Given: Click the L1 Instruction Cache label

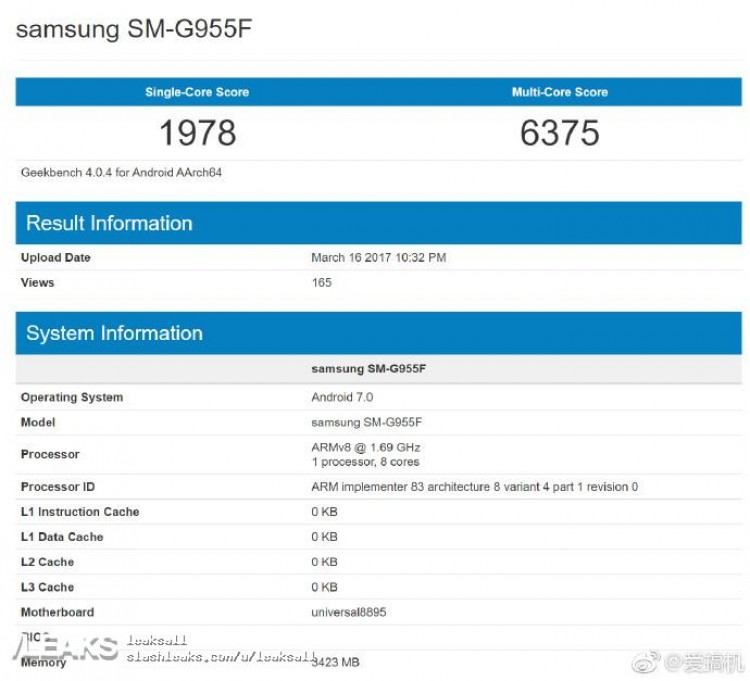Looking at the screenshot, I should coord(80,512).
